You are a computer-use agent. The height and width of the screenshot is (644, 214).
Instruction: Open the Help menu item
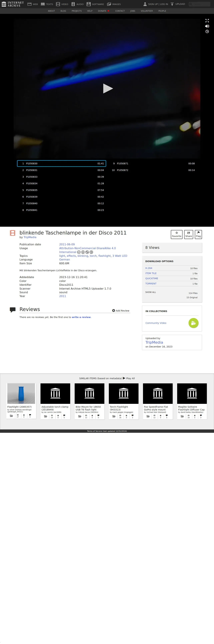(x=90, y=11)
